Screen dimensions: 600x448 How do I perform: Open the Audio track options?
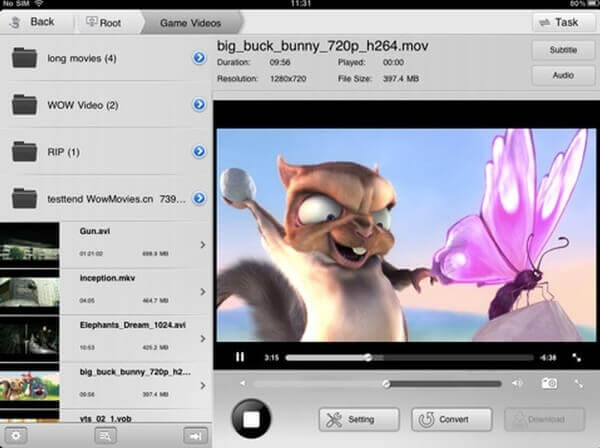click(563, 75)
